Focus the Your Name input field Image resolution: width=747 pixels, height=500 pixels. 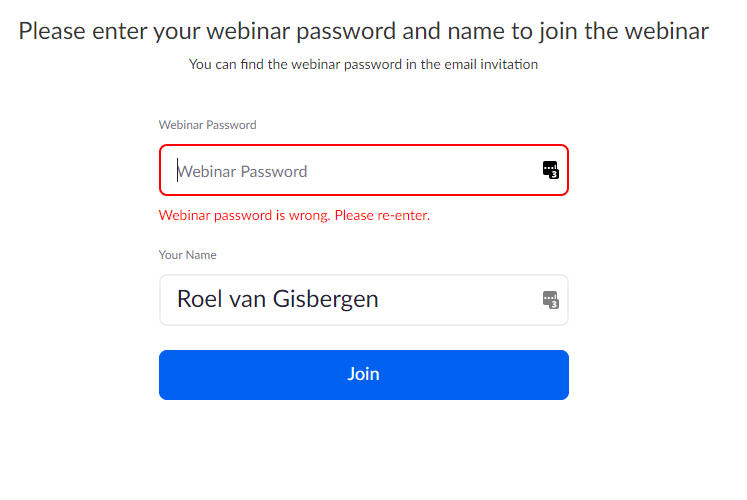(x=363, y=300)
